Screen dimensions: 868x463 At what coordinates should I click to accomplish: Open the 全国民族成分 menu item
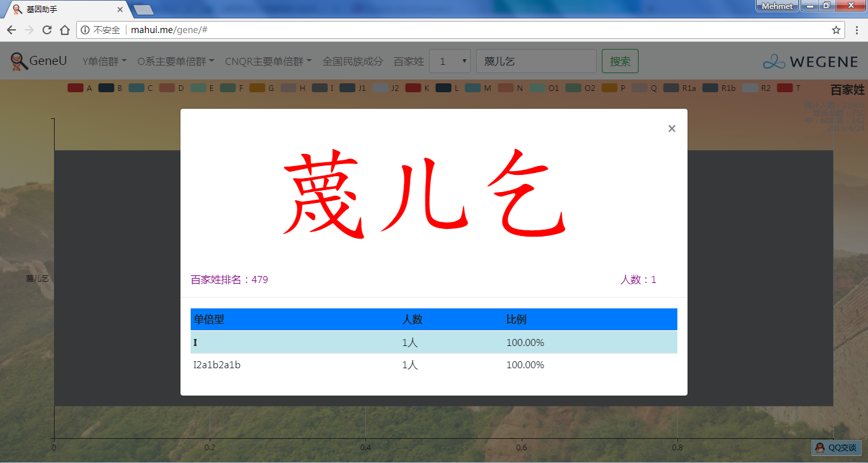pos(353,61)
